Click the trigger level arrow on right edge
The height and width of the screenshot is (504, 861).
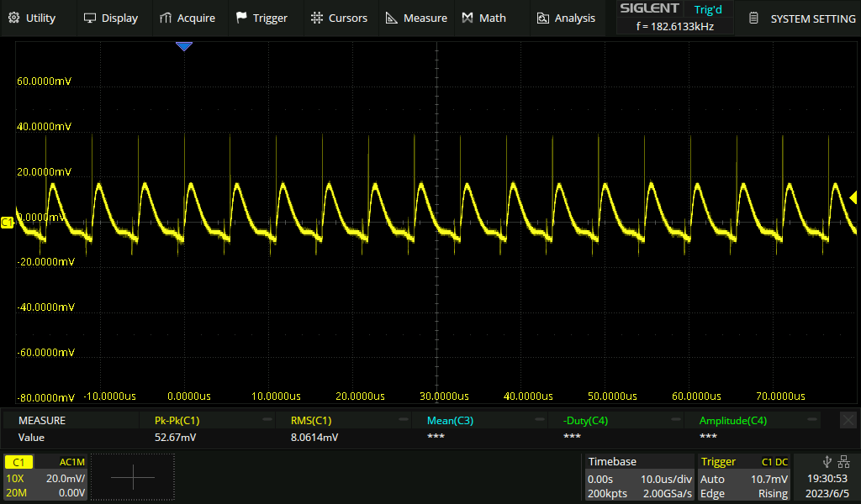(x=853, y=198)
